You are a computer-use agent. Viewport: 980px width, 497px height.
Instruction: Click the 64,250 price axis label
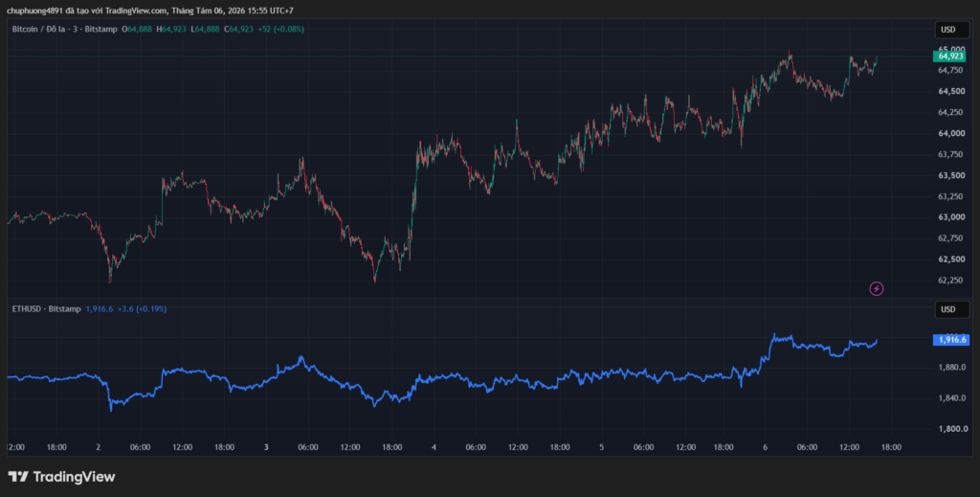tap(950, 112)
